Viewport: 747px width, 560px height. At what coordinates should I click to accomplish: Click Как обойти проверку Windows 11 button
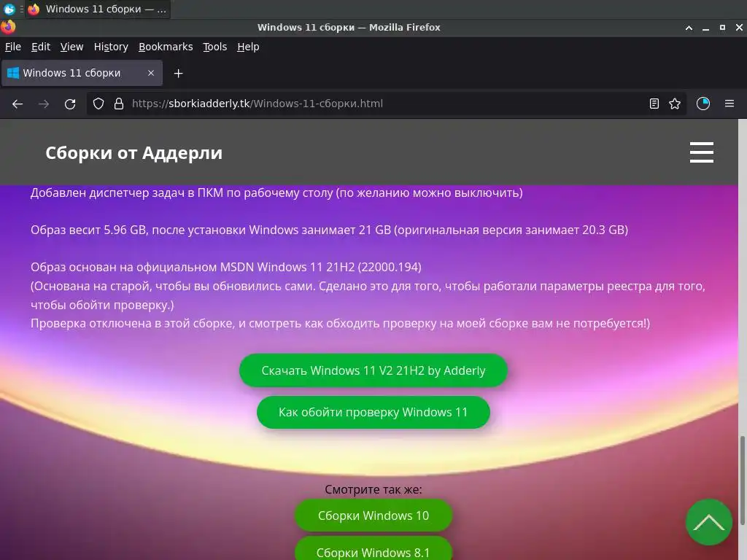click(x=373, y=412)
